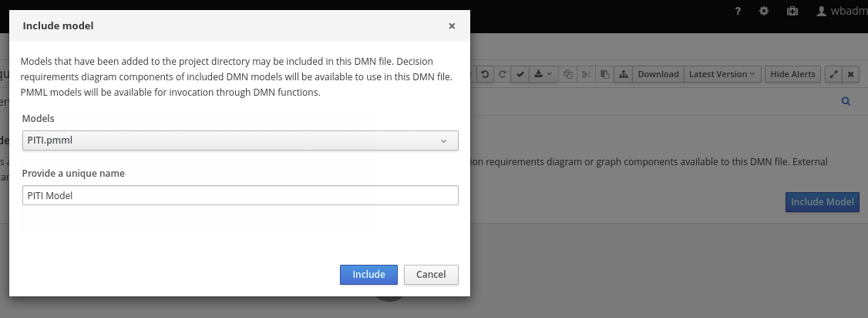Click the hierarchy layout icon
Image resolution: width=868 pixels, height=318 pixels.
tap(623, 74)
